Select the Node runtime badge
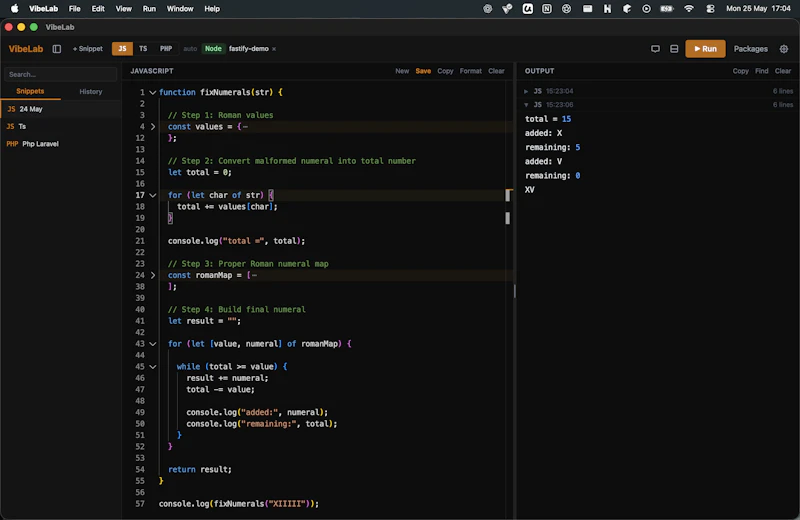This screenshot has width=800, height=520. tap(213, 49)
